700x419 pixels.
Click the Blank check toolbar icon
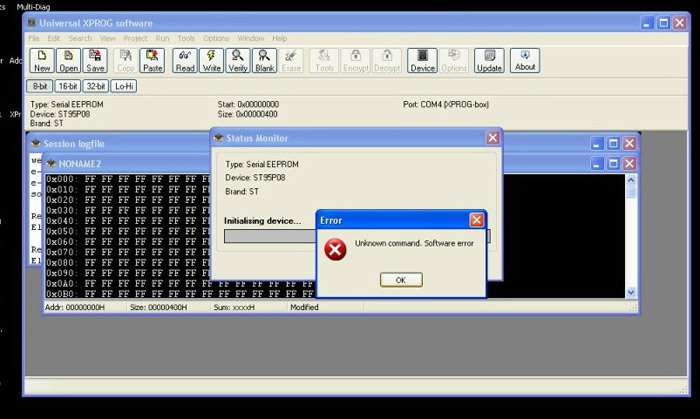pos(265,61)
